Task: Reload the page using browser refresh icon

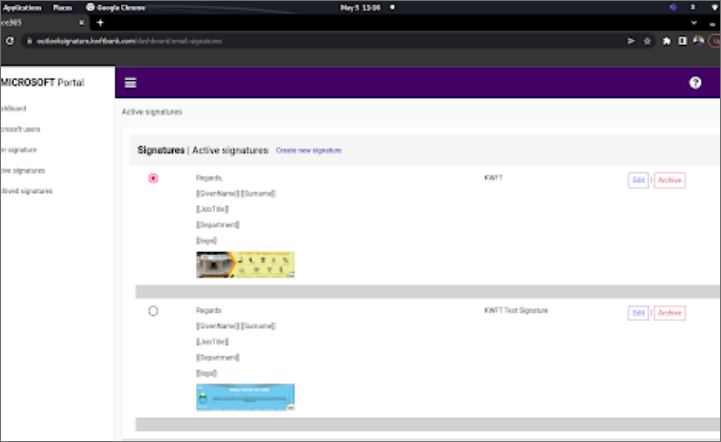Action: click(10, 41)
